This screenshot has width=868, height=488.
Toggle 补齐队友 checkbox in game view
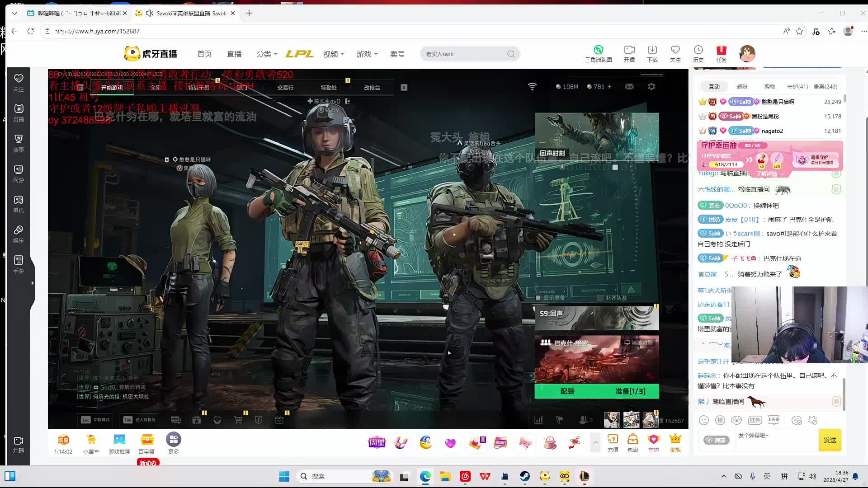[600, 298]
